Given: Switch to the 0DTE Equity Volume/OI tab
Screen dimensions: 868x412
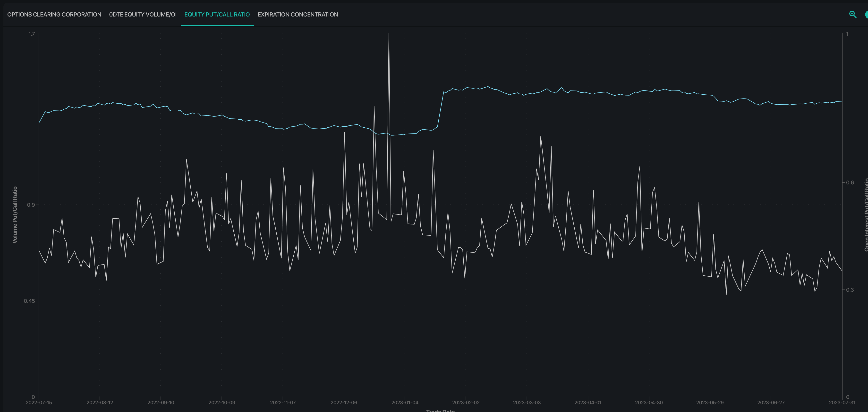Looking at the screenshot, I should click(143, 15).
